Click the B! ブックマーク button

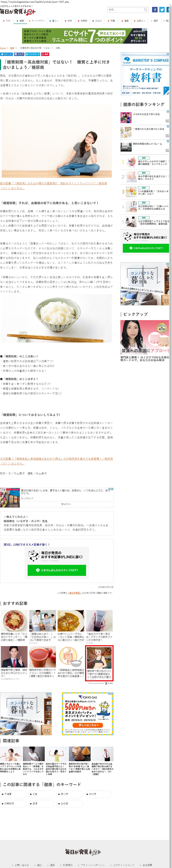[33, 54]
